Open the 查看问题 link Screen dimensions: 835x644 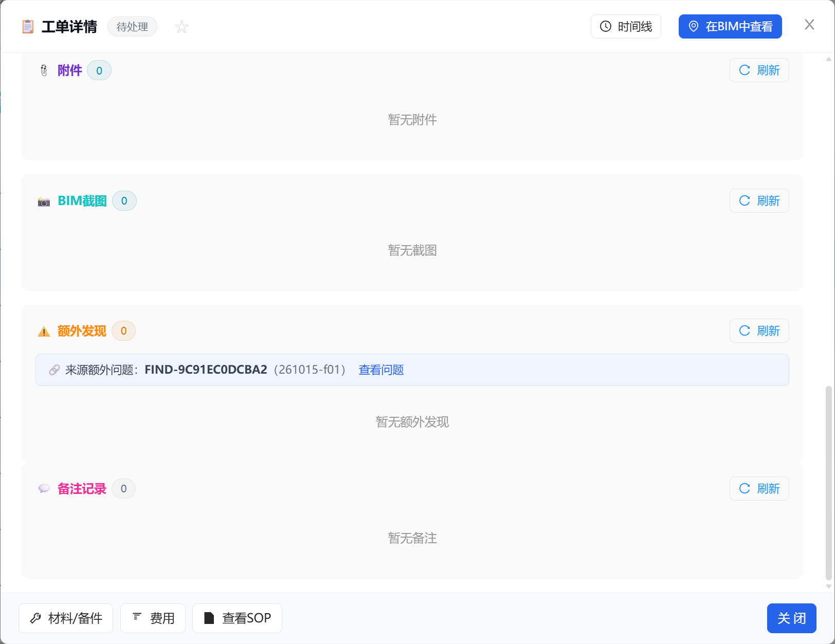(x=381, y=370)
